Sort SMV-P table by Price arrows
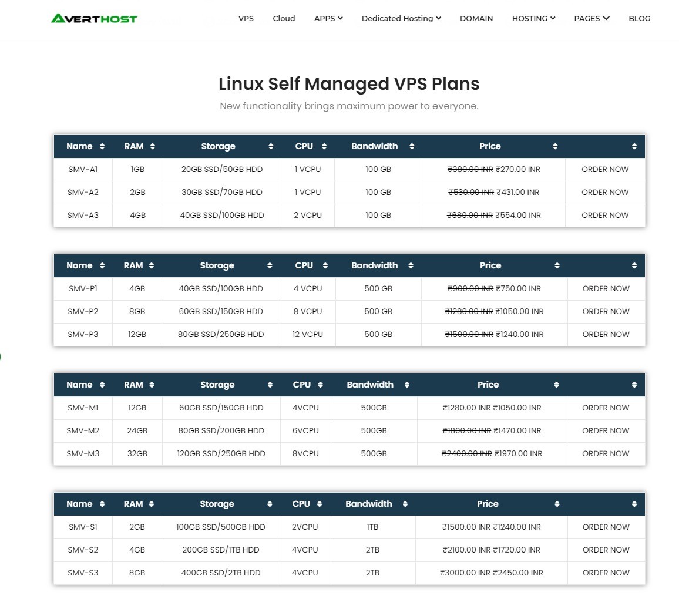Image resolution: width=679 pixels, height=616 pixels. (x=557, y=265)
